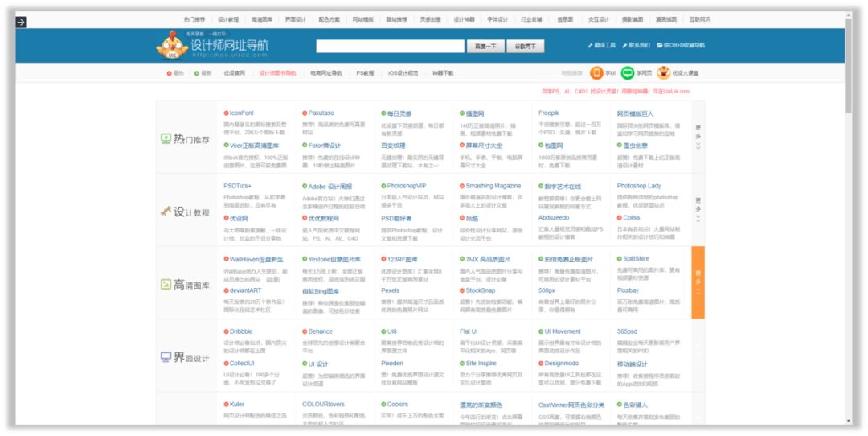This screenshot has width=868, height=436.
Task: Click the 百度一下 search button
Action: click(485, 47)
